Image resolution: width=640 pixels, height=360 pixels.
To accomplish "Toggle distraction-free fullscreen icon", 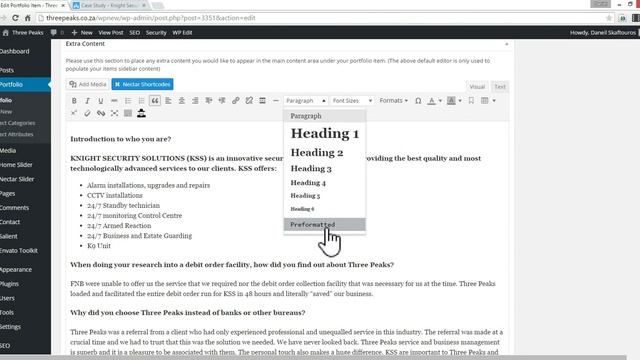I will [114, 113].
